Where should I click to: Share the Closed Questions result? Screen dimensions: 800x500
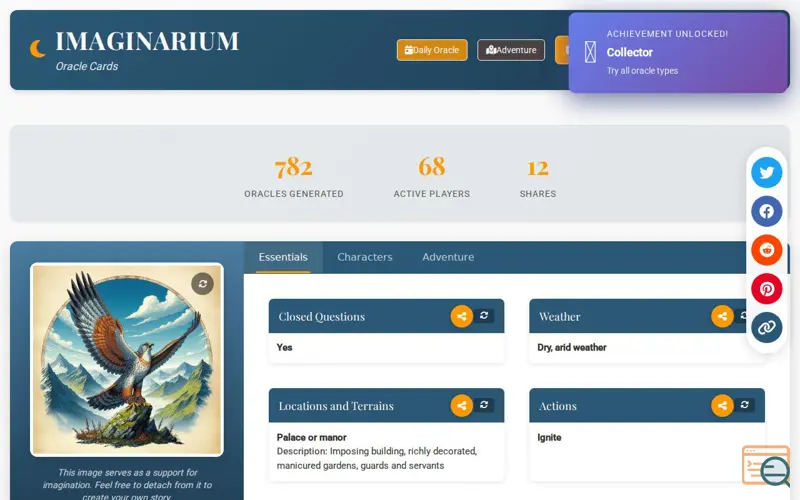point(462,316)
